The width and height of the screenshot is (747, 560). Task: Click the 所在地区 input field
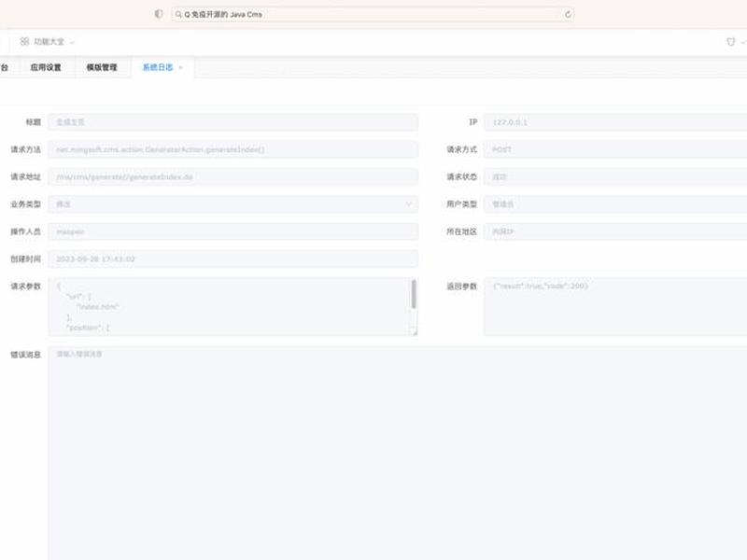pos(615,231)
